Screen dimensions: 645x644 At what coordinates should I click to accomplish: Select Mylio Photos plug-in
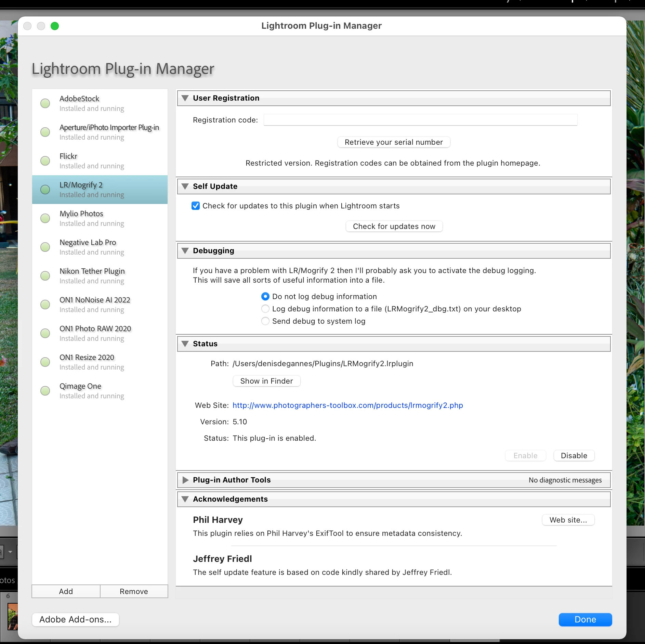pyautogui.click(x=100, y=218)
